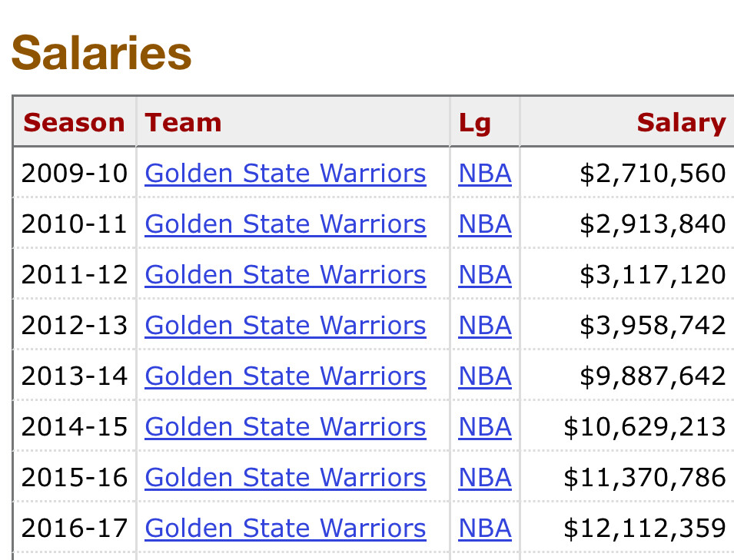Open the NBA link for 2013-14

click(x=485, y=376)
